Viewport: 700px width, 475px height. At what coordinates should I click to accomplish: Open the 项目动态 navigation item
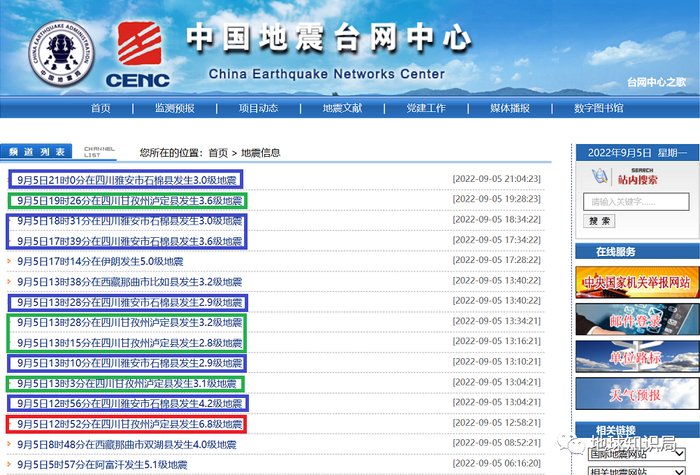click(x=258, y=108)
